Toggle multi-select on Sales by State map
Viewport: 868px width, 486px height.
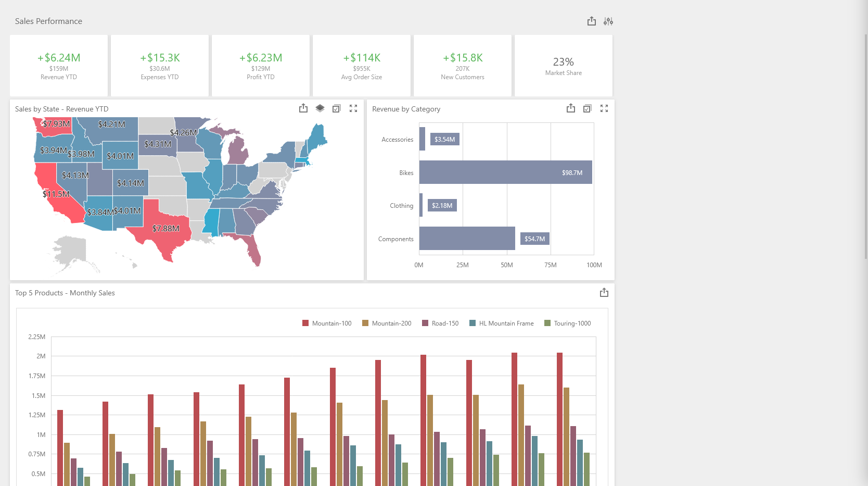tap(337, 108)
